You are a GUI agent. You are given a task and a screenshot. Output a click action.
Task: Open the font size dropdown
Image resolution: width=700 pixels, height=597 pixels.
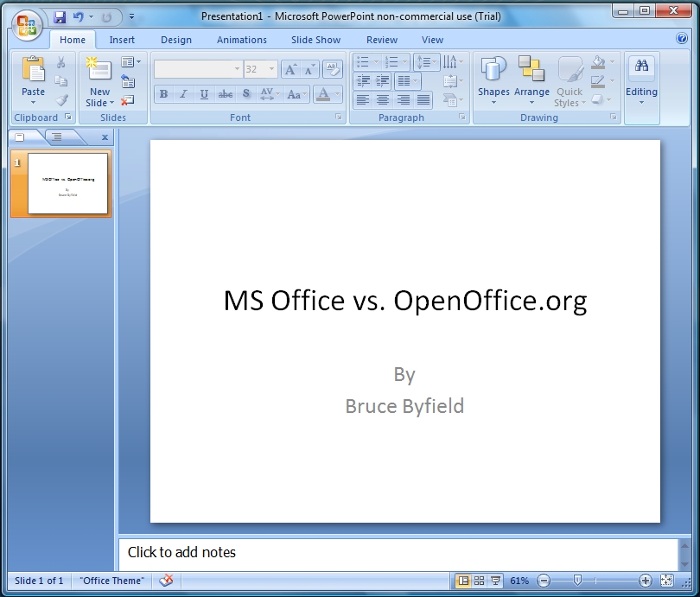[270, 67]
